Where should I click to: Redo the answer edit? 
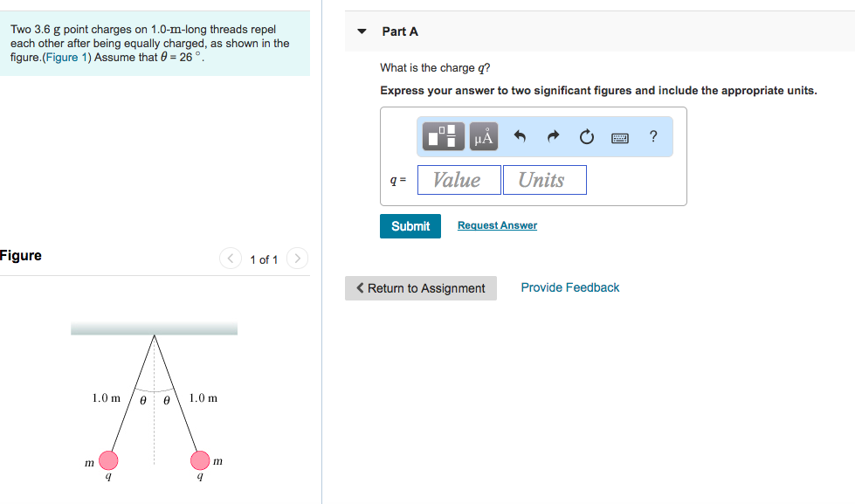[553, 136]
